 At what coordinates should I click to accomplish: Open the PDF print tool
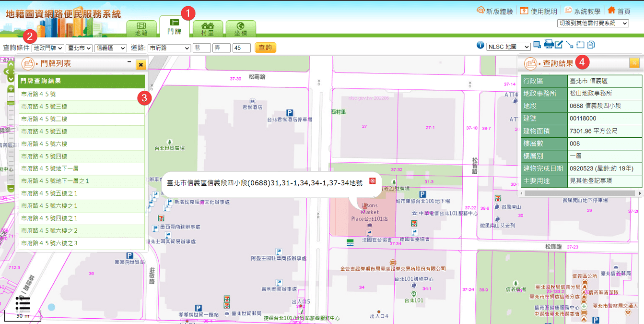click(x=548, y=44)
